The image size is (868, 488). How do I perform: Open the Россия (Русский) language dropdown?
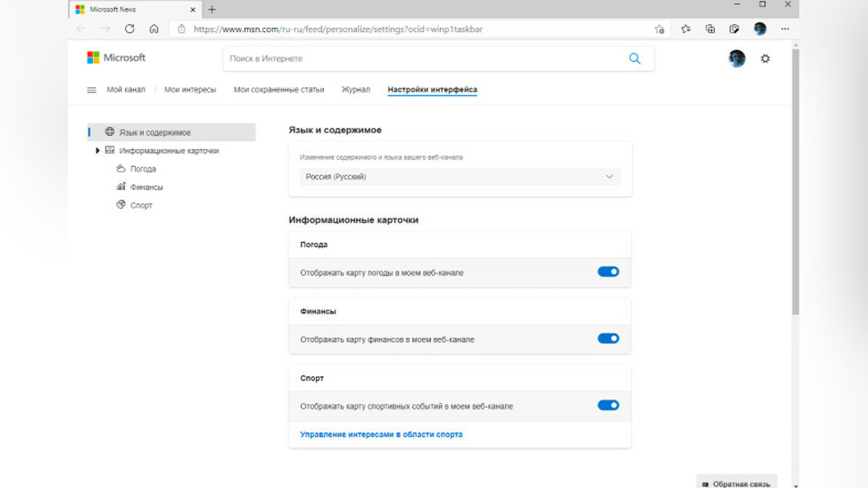coord(460,177)
